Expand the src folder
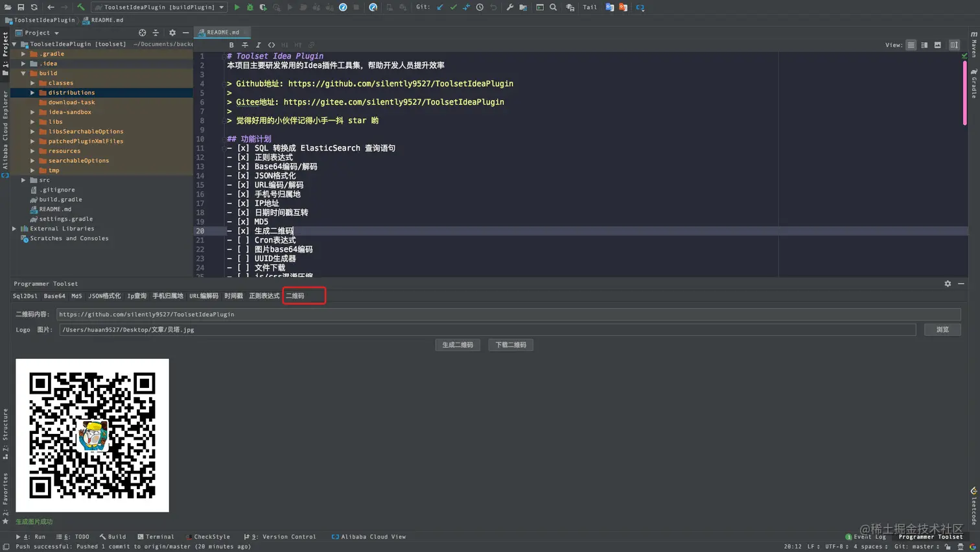The image size is (980, 552). coord(23,180)
